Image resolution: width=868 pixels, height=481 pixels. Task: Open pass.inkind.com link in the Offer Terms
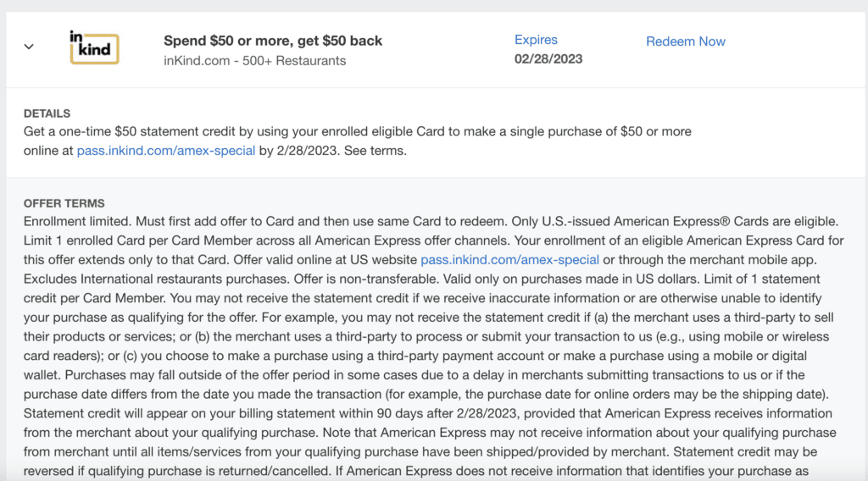(509, 259)
